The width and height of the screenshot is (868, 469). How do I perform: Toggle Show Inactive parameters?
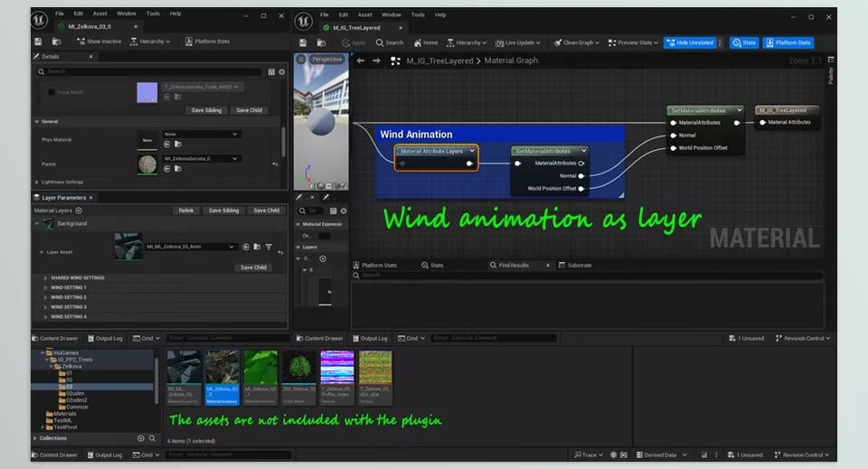click(99, 42)
